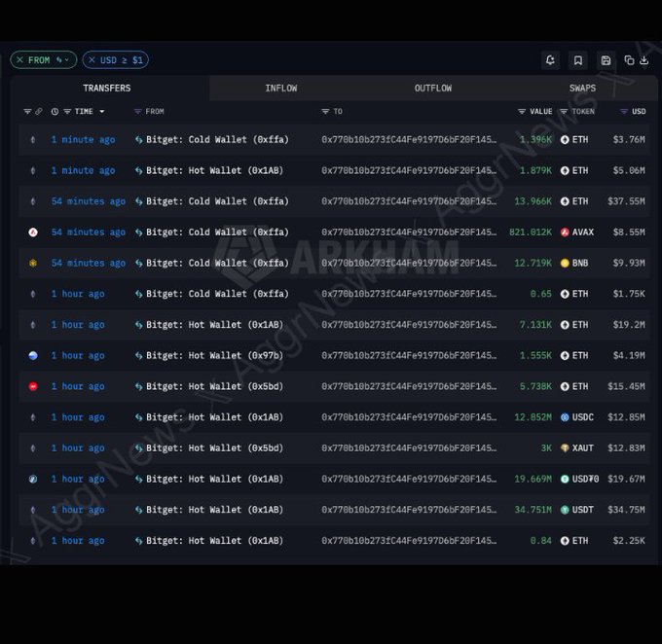Click the save disk icon
Image resolution: width=662 pixels, height=644 pixels.
tap(606, 60)
